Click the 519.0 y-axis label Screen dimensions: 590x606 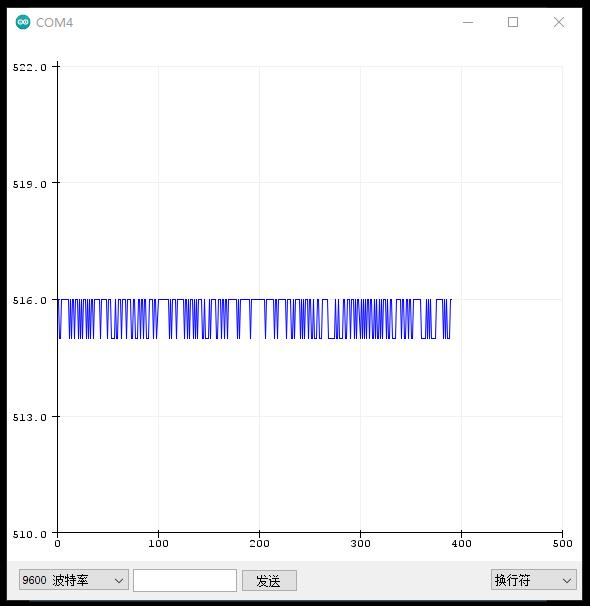pos(29,184)
